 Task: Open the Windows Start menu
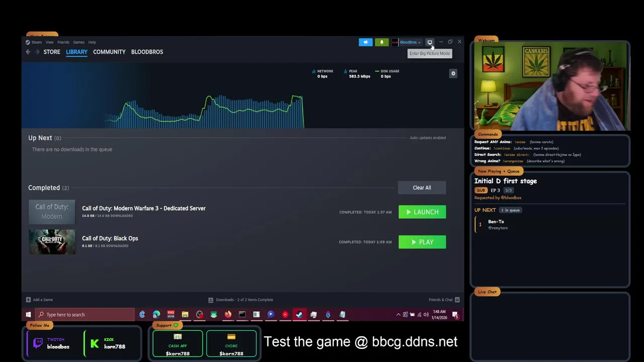click(x=28, y=315)
